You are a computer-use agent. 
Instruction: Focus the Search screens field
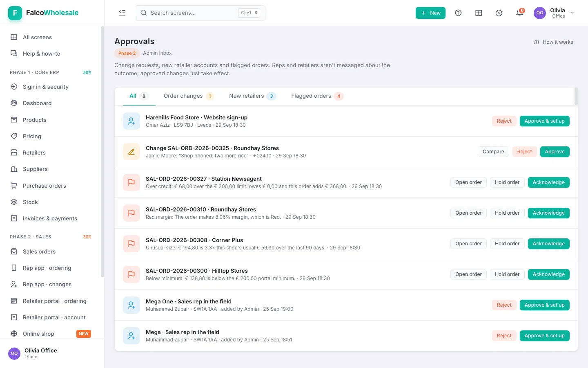[x=200, y=13]
